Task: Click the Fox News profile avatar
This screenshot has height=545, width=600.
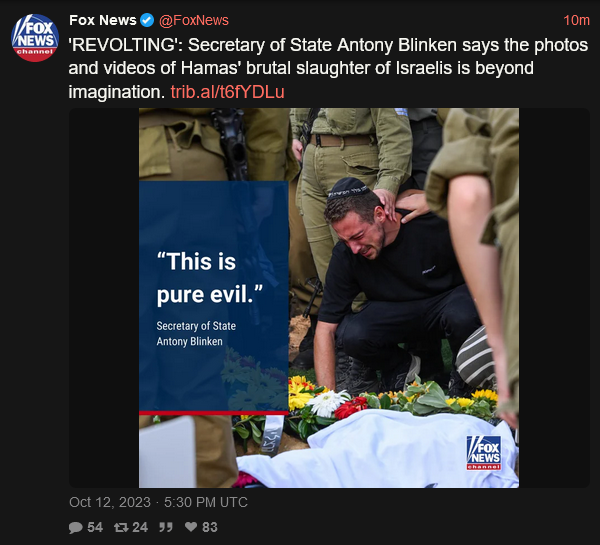Action: (x=35, y=38)
